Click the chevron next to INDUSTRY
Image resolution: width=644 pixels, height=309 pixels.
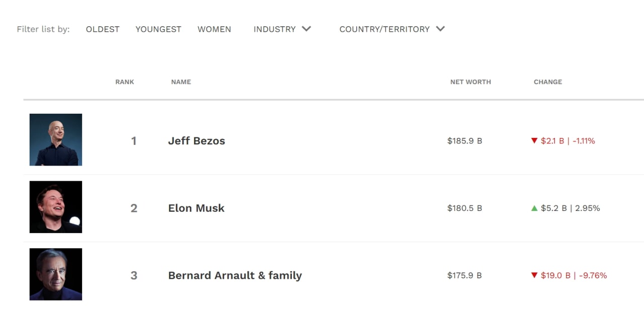pos(306,29)
